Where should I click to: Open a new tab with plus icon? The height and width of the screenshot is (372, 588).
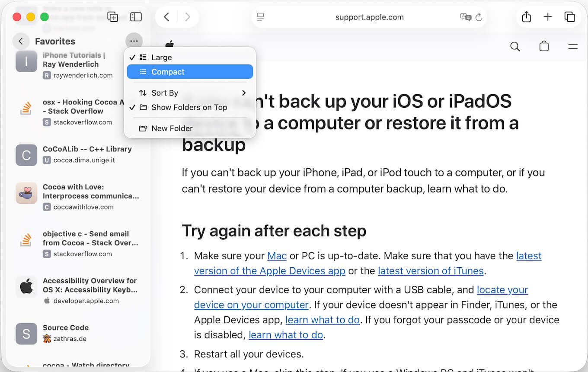click(548, 17)
